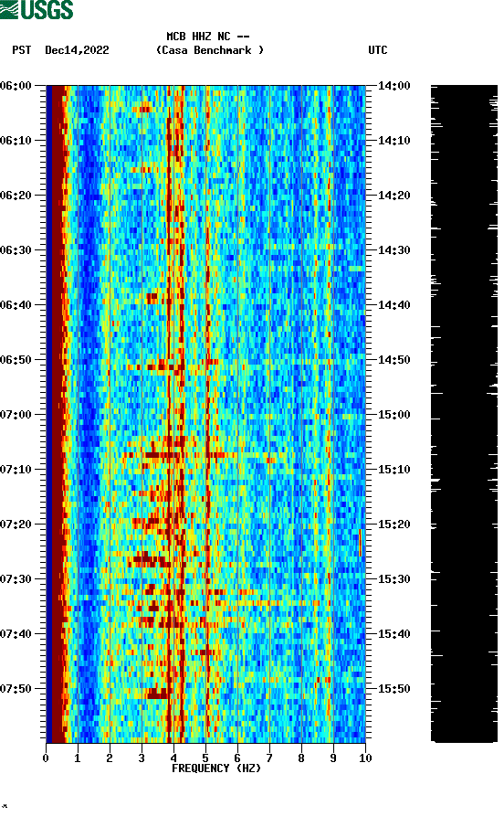504x816 pixels.
Task: Click the 14:10 UTC time label
Action: pos(394,141)
